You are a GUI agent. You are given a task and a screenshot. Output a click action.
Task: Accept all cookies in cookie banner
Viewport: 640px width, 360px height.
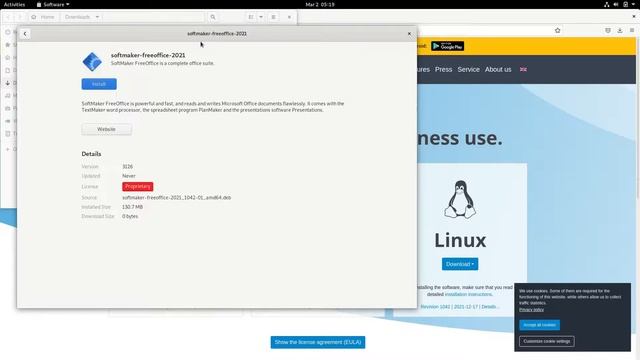coord(540,325)
